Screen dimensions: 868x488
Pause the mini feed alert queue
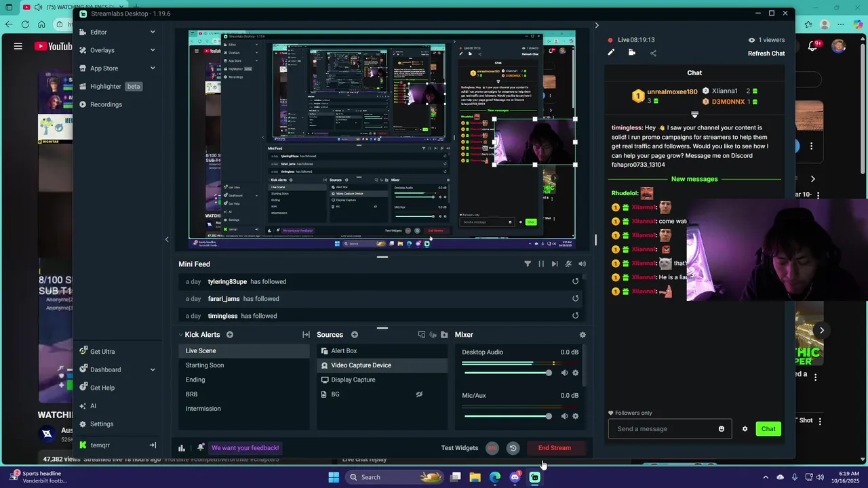(x=541, y=264)
